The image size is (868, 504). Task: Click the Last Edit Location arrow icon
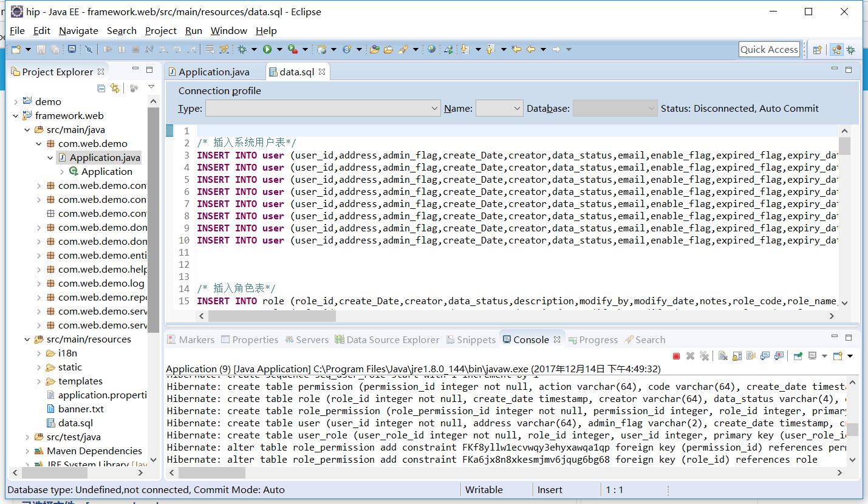516,49
